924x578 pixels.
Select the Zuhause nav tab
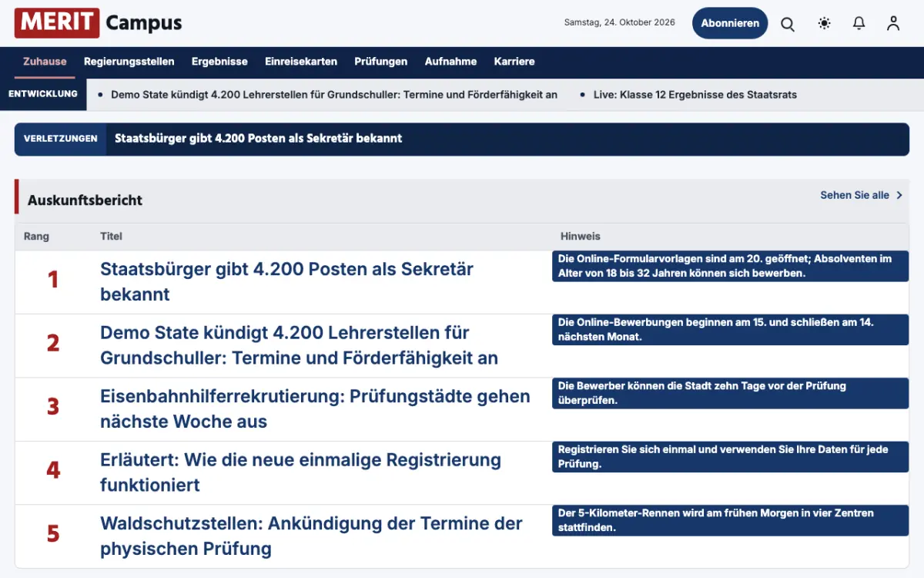click(x=45, y=62)
